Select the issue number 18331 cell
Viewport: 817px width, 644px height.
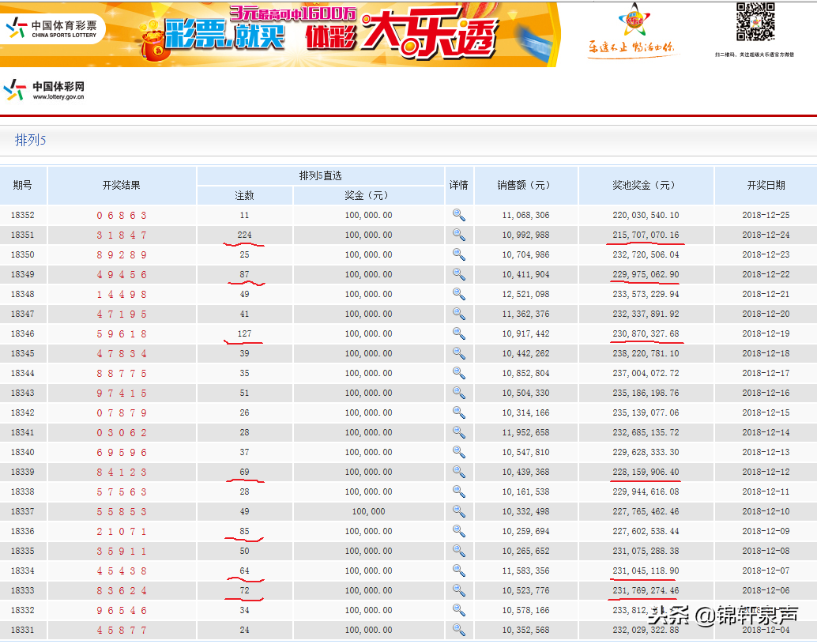[22, 630]
